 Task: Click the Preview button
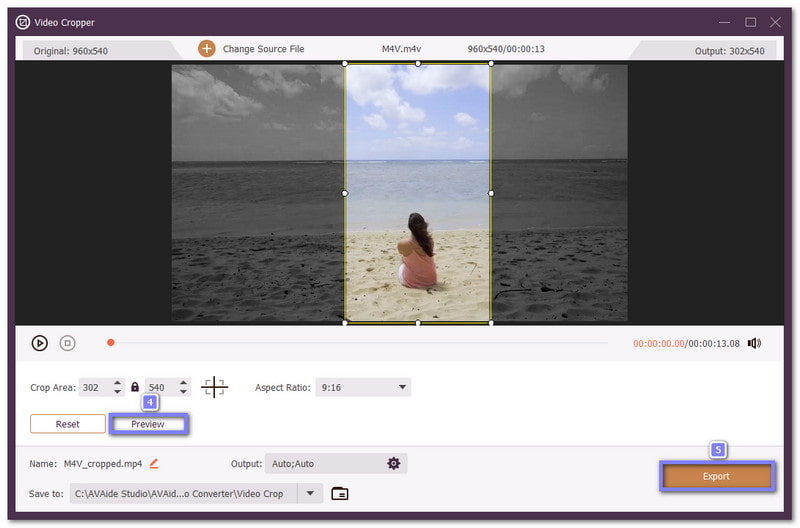click(148, 424)
